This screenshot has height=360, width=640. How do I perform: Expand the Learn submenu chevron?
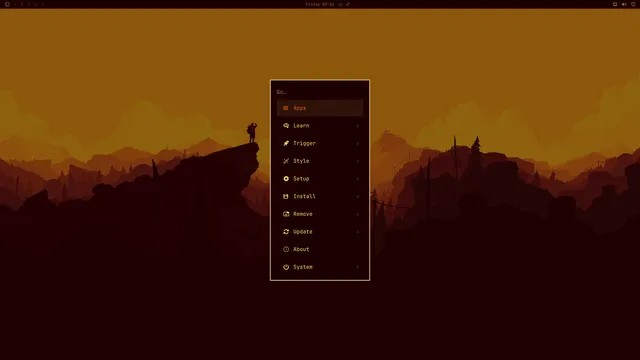(358, 126)
